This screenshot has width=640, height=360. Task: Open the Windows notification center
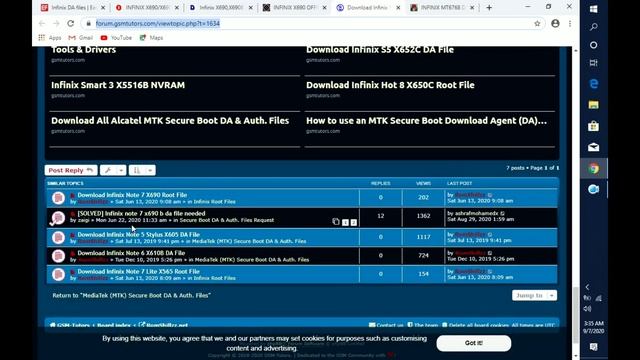[x=594, y=347]
